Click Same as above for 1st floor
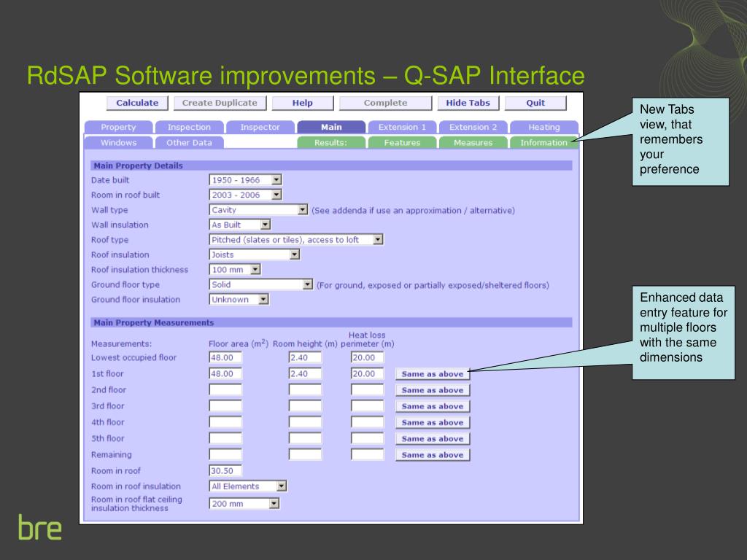This screenshot has height=560, width=747. coord(433,374)
